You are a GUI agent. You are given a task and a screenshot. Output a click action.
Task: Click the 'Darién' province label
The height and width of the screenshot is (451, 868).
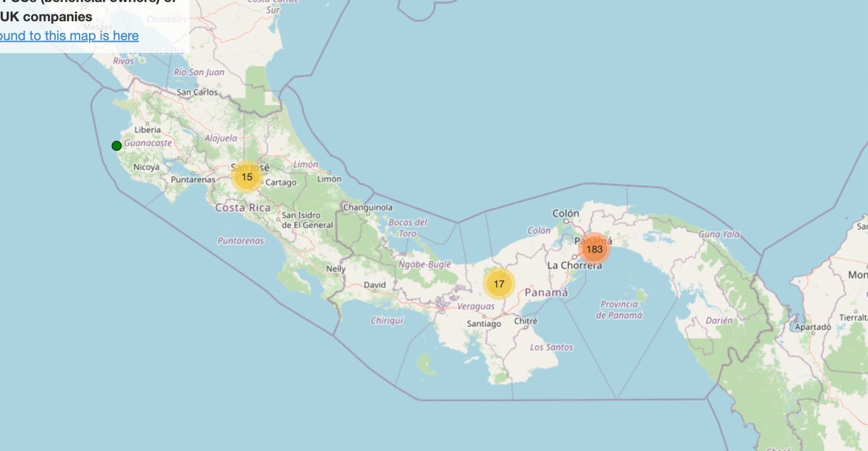coord(720,320)
